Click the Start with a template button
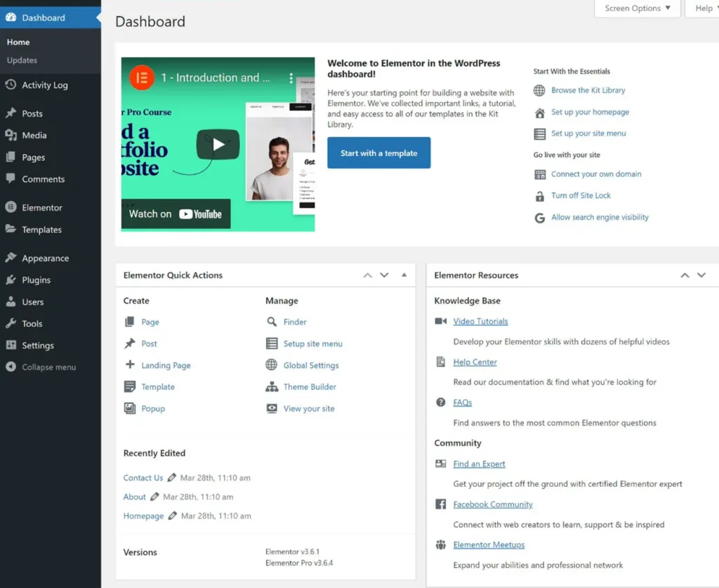The width and height of the screenshot is (719, 588). point(378,152)
